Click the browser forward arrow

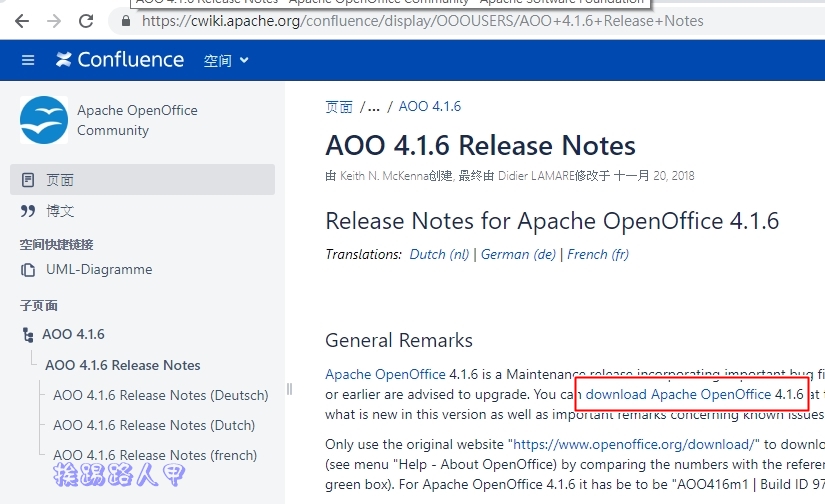click(x=54, y=21)
